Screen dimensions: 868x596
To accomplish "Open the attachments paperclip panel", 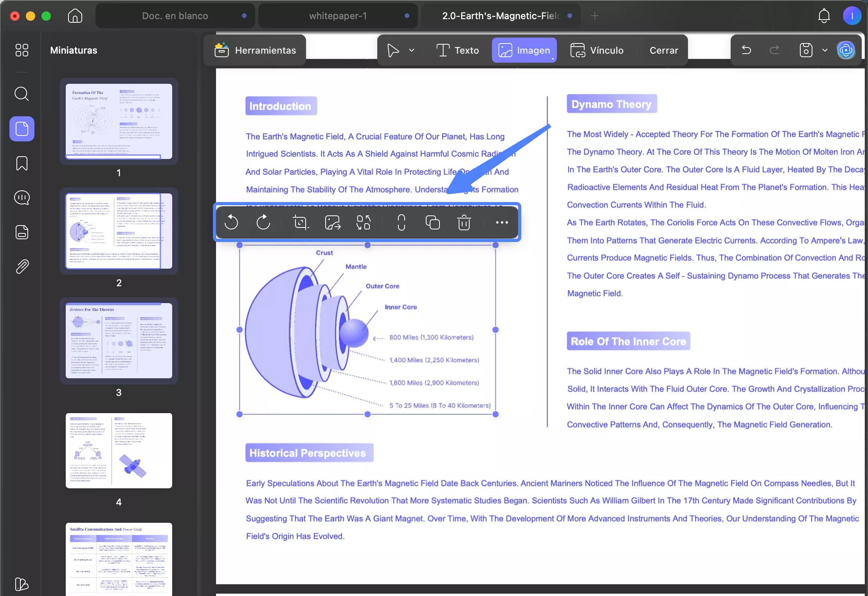I will [x=22, y=267].
